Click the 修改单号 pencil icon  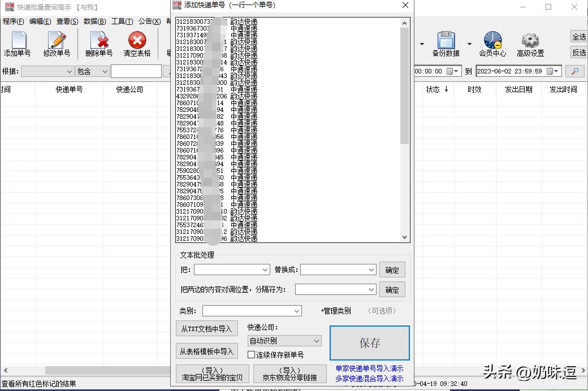(x=57, y=41)
